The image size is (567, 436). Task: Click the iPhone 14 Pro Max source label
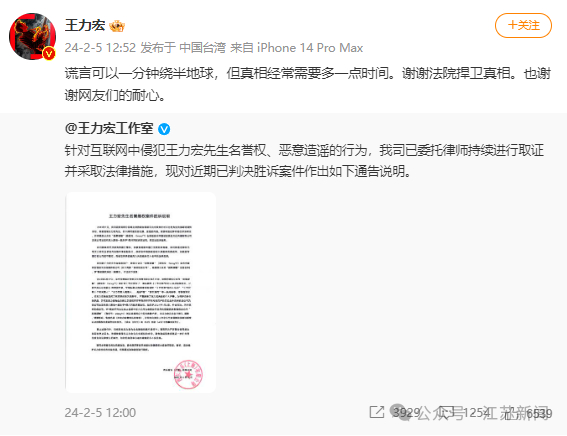tap(310, 48)
